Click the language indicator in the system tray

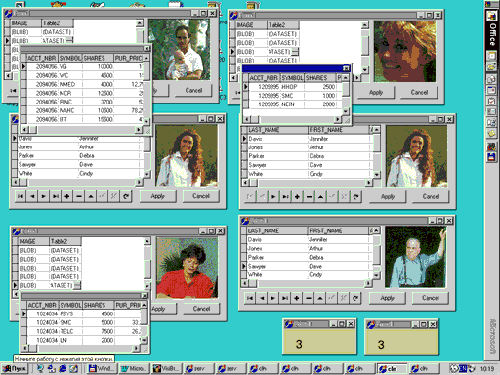pos(463,369)
